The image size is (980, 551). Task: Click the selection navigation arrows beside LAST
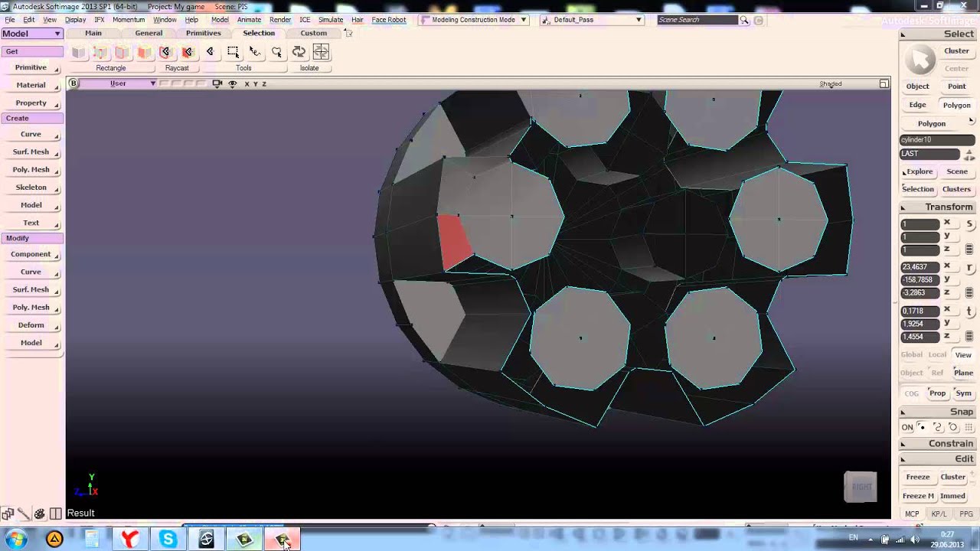969,154
